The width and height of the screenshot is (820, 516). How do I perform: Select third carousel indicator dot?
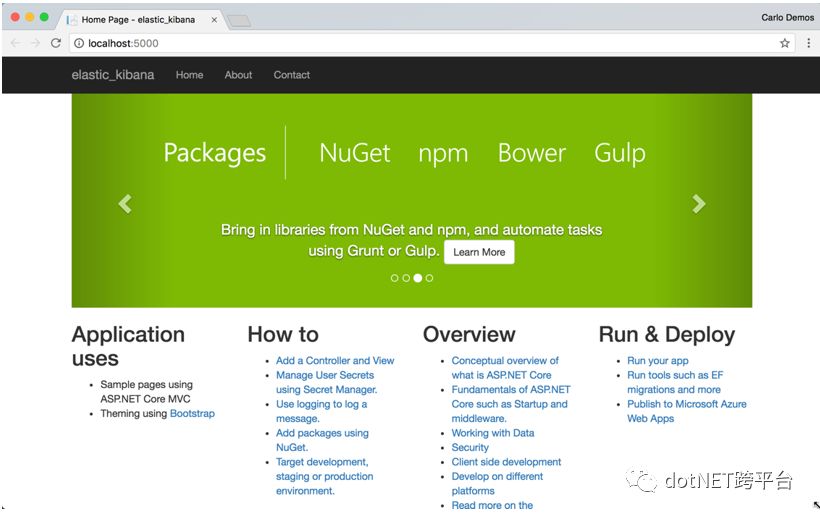coord(417,278)
